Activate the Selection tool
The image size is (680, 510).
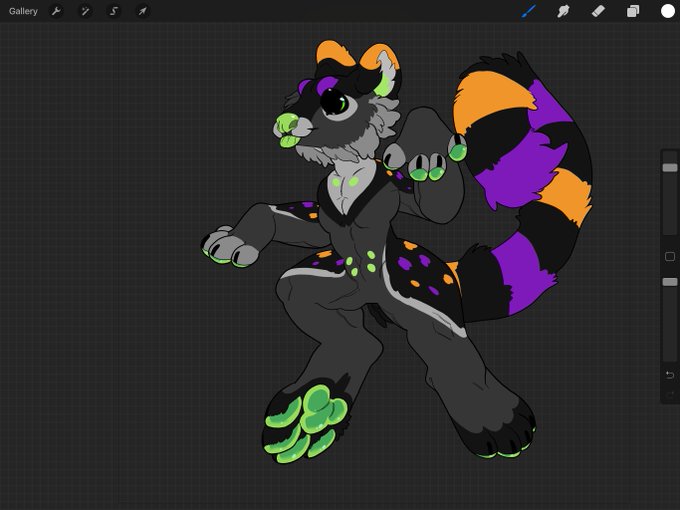114,11
